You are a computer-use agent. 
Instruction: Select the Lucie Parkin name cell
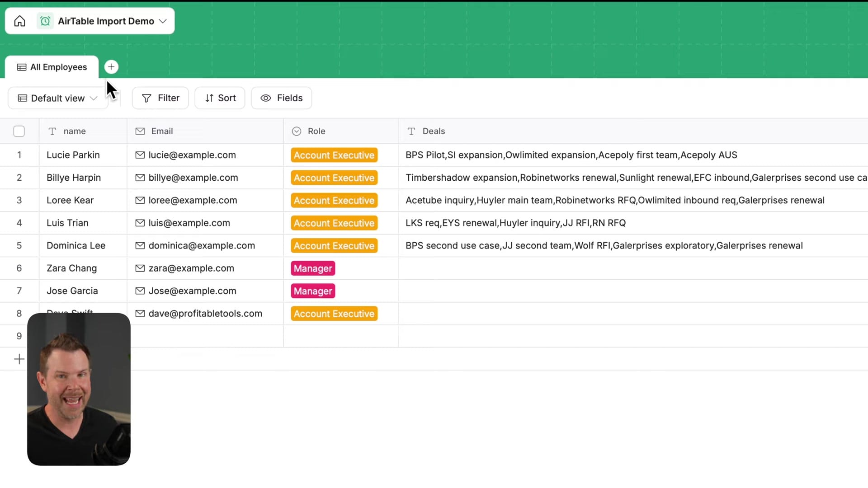[83, 155]
